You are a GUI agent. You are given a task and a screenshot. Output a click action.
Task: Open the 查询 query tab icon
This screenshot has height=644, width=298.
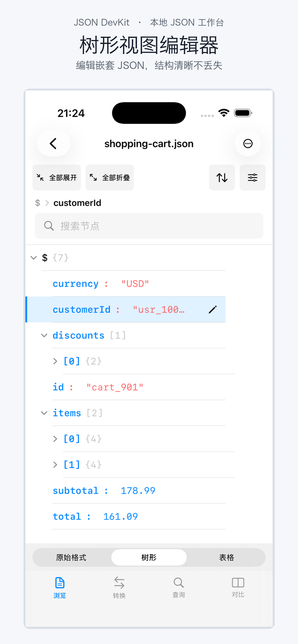pyautogui.click(x=178, y=582)
